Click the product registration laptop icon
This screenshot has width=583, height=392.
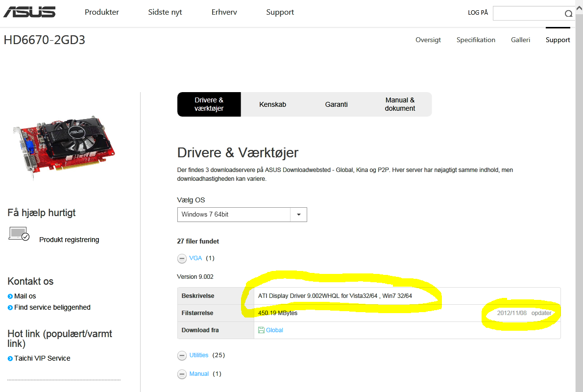click(19, 234)
